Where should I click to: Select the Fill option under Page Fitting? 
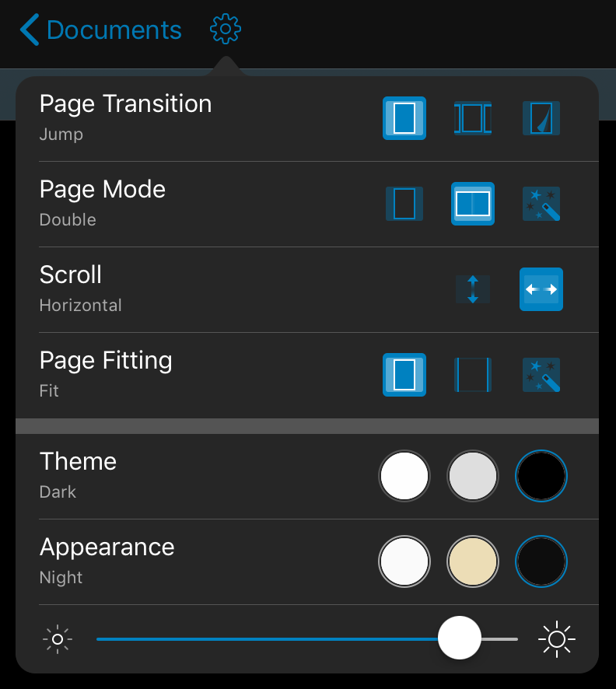tap(473, 375)
